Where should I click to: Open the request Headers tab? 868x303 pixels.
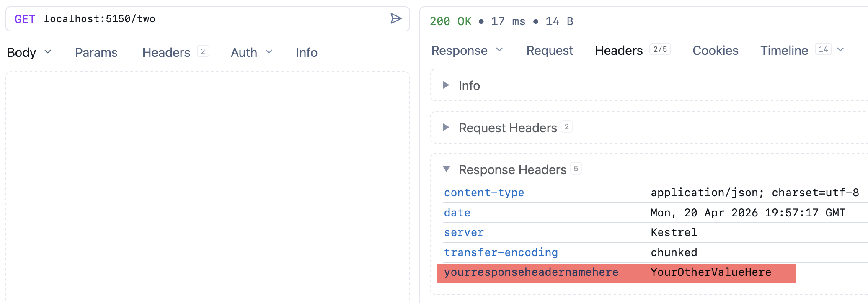(166, 53)
